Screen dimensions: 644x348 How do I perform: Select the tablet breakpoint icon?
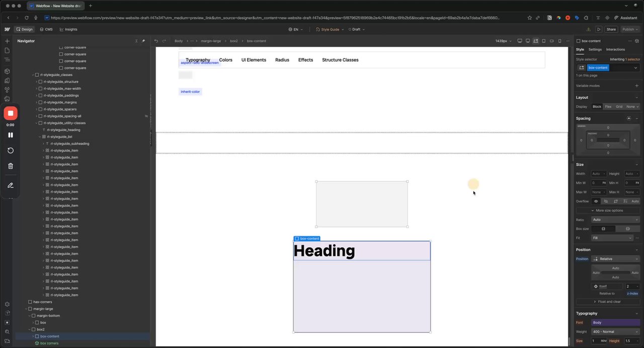tap(544, 41)
